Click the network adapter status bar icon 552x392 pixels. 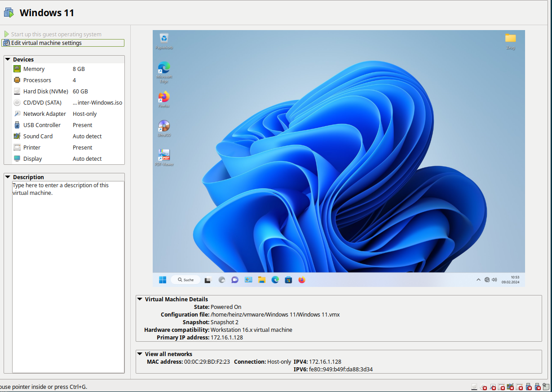coord(493,387)
